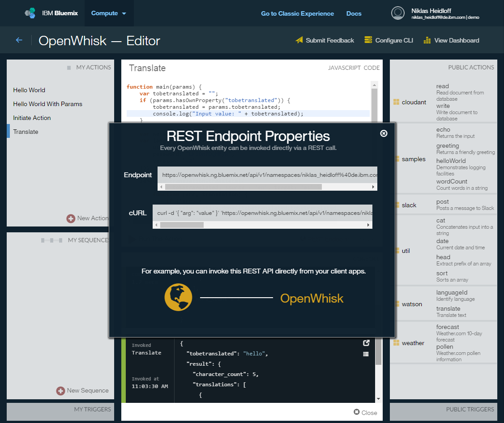The width and height of the screenshot is (504, 423).
Task: Click the globe icon in dialog
Action: pos(179,297)
